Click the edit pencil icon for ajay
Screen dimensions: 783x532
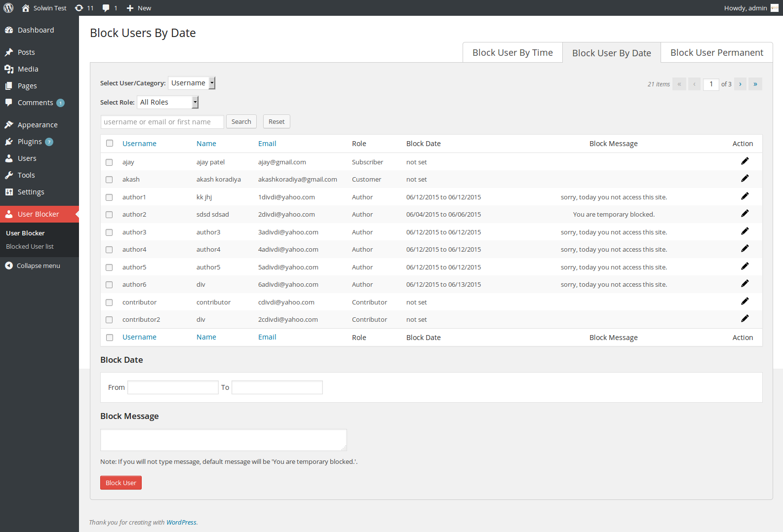click(744, 161)
